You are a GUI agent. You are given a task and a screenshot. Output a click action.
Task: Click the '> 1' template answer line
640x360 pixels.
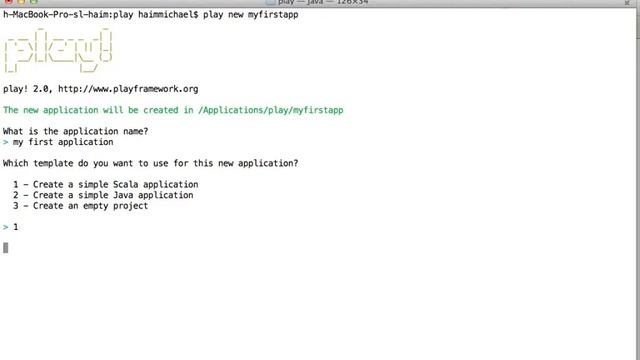click(x=11, y=227)
